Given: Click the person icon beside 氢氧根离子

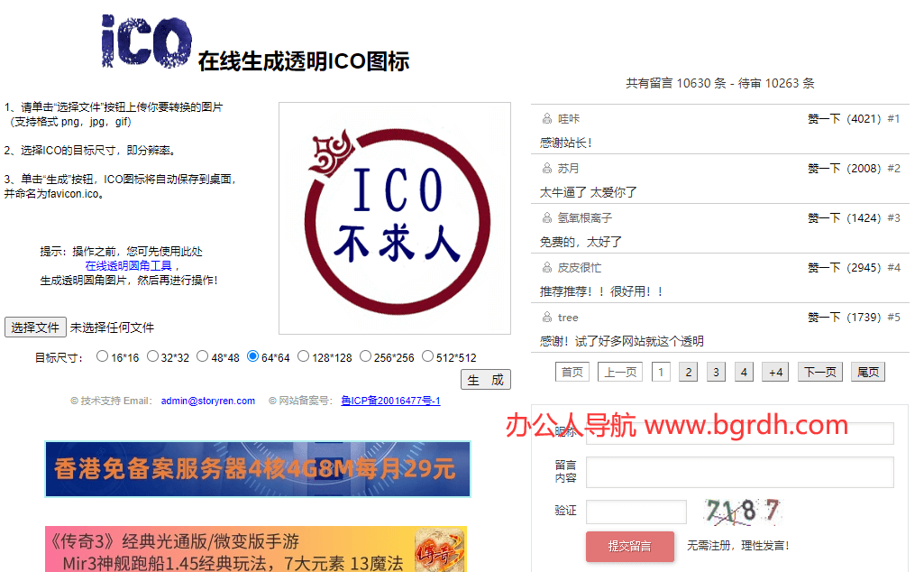Looking at the screenshot, I should tap(546, 217).
